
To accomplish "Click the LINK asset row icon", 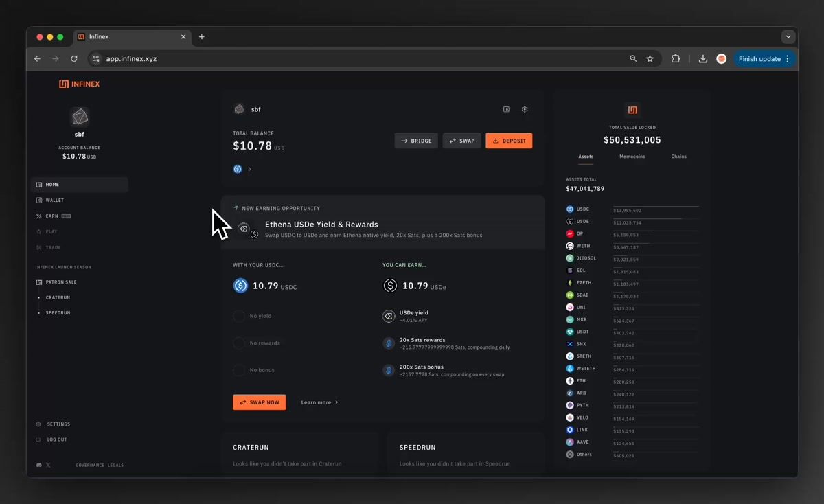I will (x=570, y=430).
